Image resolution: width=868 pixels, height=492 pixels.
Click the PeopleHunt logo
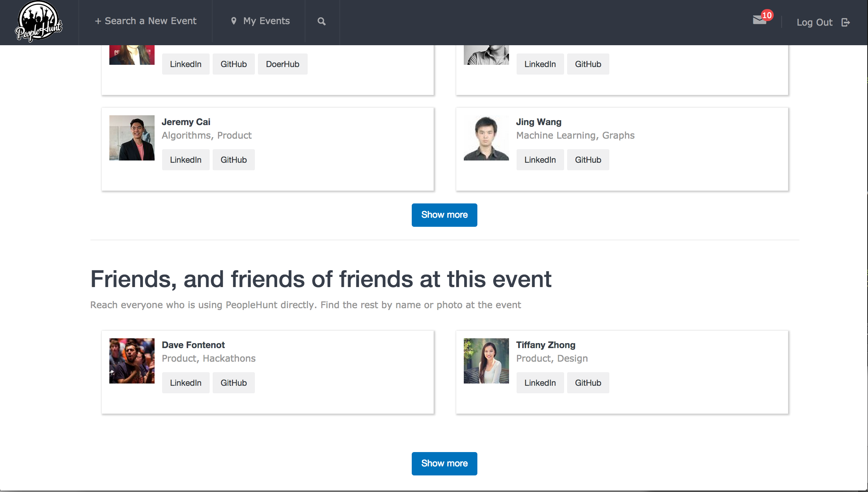pos(38,22)
